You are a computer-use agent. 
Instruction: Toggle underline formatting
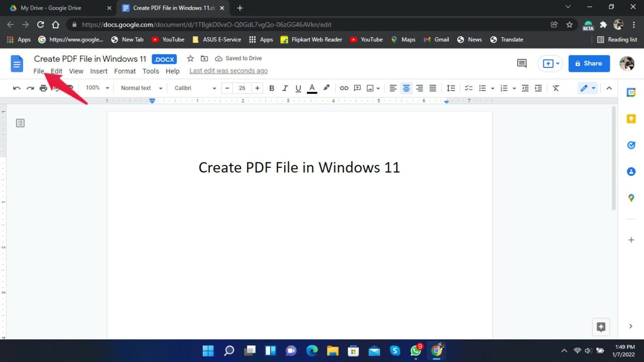coord(298,88)
